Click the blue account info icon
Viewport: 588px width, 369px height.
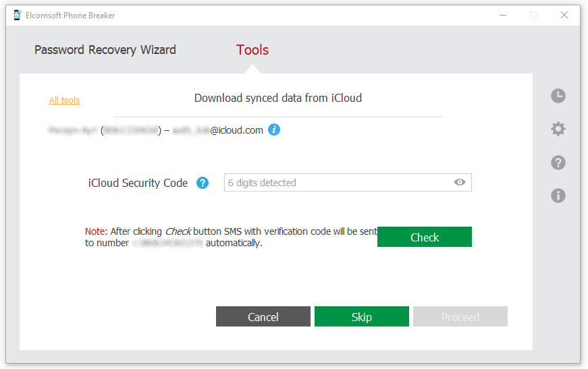point(273,130)
